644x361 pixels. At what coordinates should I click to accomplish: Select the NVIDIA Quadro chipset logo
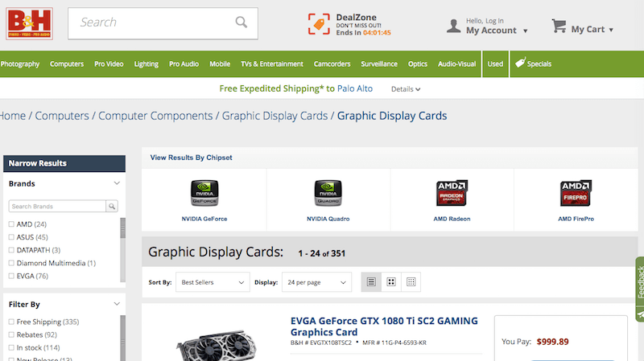point(328,193)
